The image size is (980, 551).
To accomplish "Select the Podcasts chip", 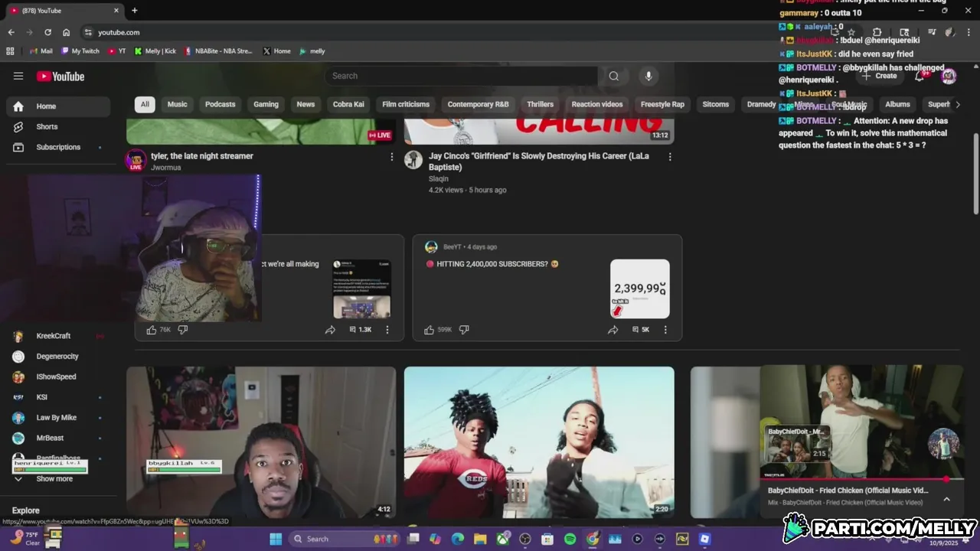I will point(220,104).
